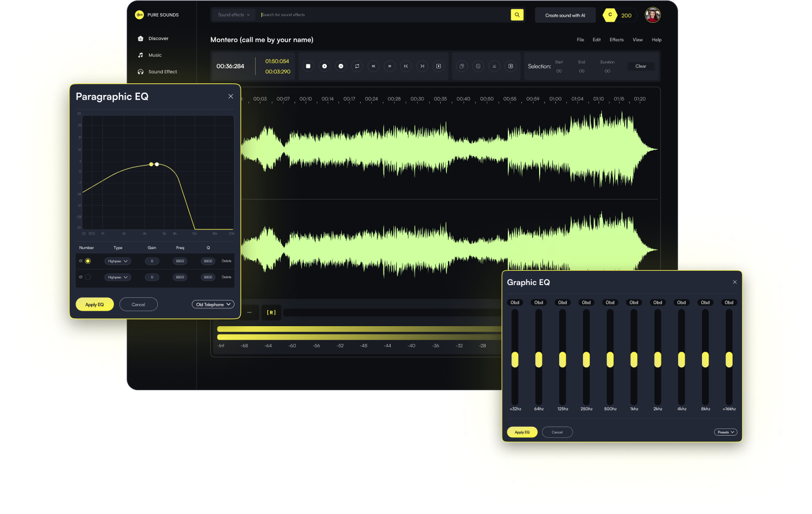The height and width of the screenshot is (514, 812).
Task: Click the 250hz slider handle
Action: tap(586, 360)
